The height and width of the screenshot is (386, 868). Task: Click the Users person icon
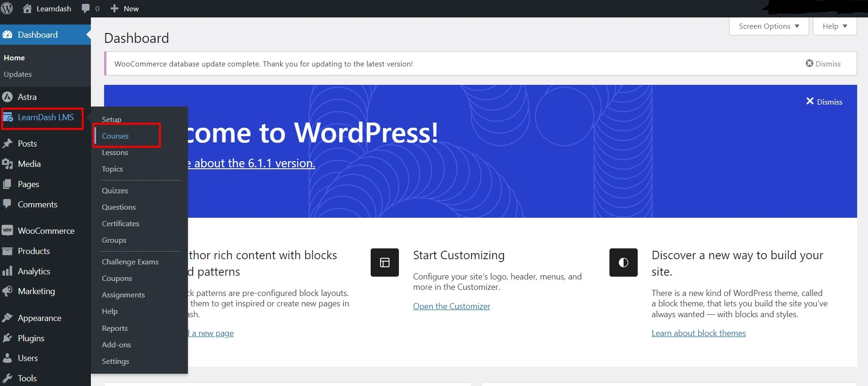point(8,358)
